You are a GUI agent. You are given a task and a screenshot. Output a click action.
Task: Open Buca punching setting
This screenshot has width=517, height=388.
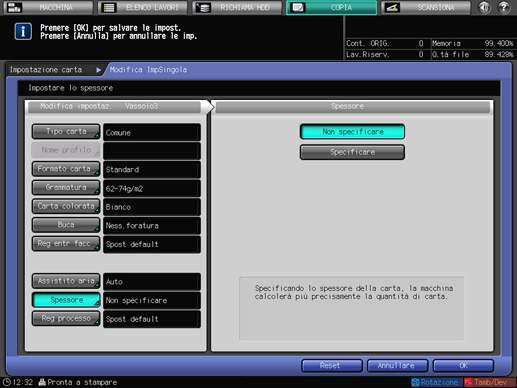[x=66, y=225]
